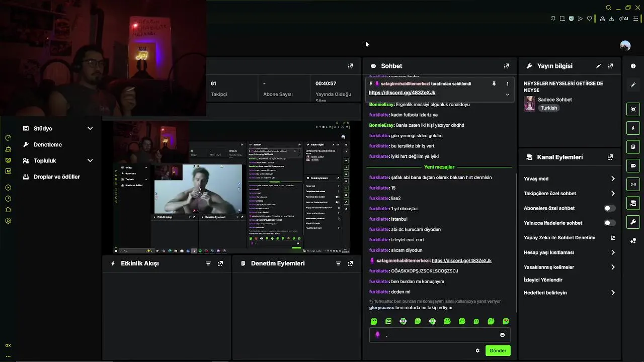Open emoji picker in chat input
This screenshot has width=644, height=362.
[x=502, y=335]
